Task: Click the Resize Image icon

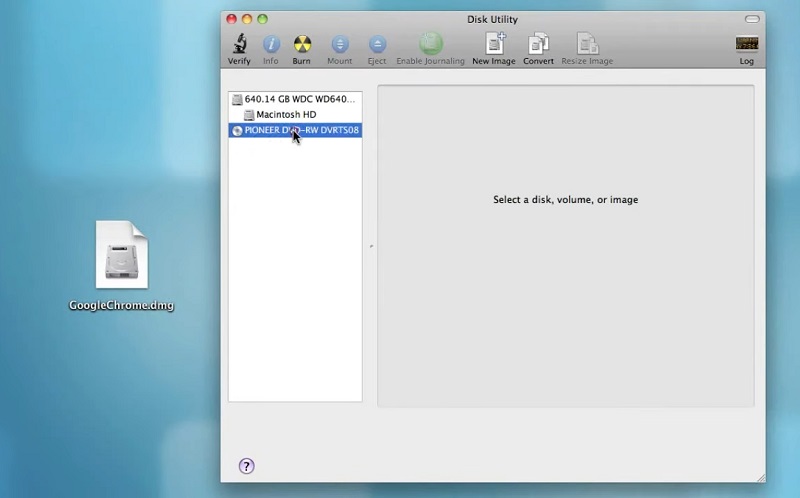Action: click(587, 44)
